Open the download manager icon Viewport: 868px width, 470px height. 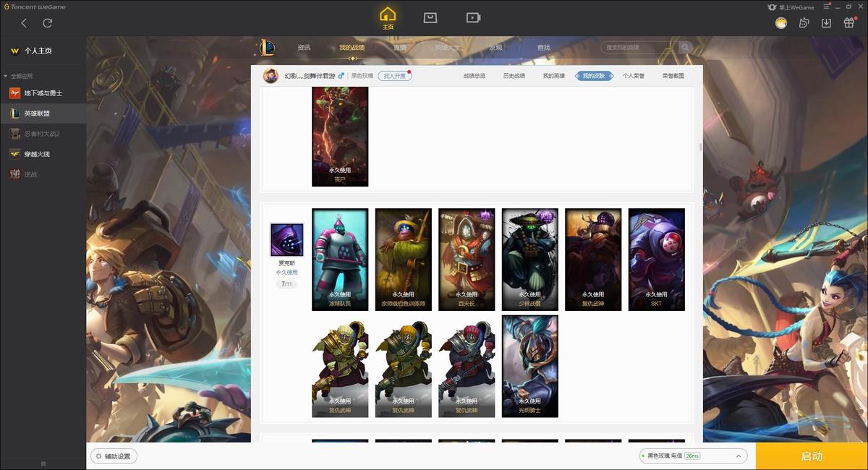point(826,23)
